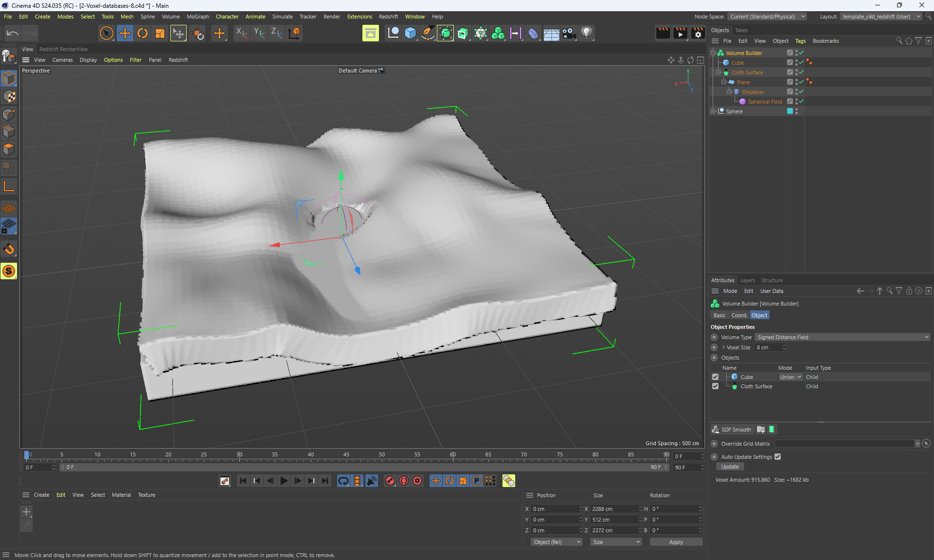The image size is (934, 560).
Task: Select the Move tool in toolbar
Action: pyautogui.click(x=125, y=33)
